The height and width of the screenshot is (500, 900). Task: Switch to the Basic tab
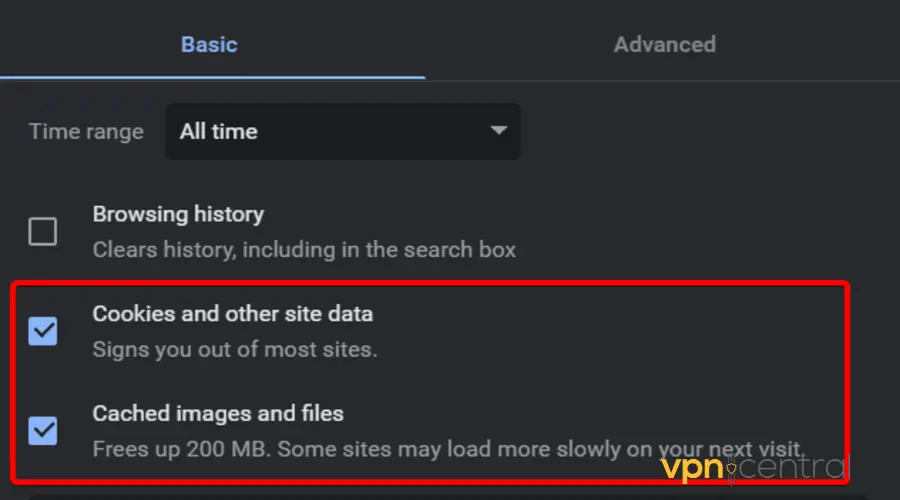209,44
